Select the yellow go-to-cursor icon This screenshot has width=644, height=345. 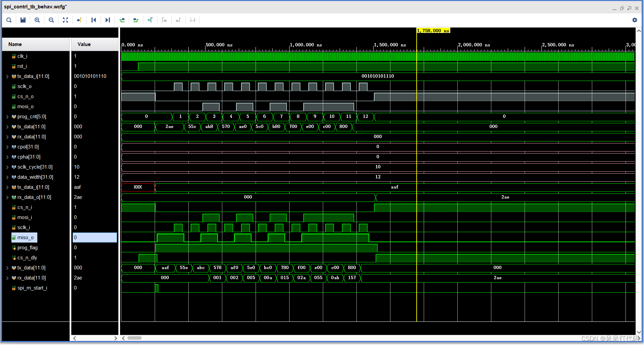click(x=79, y=20)
